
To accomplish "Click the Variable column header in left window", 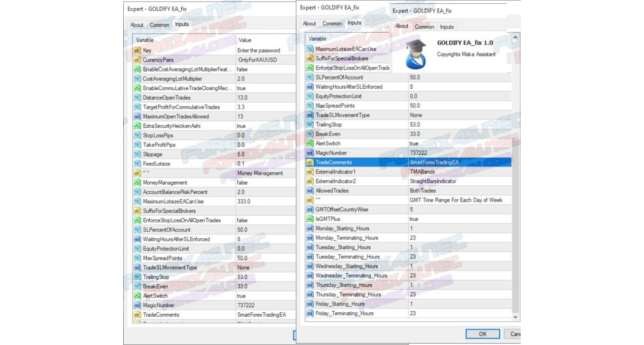I will (x=184, y=40).
